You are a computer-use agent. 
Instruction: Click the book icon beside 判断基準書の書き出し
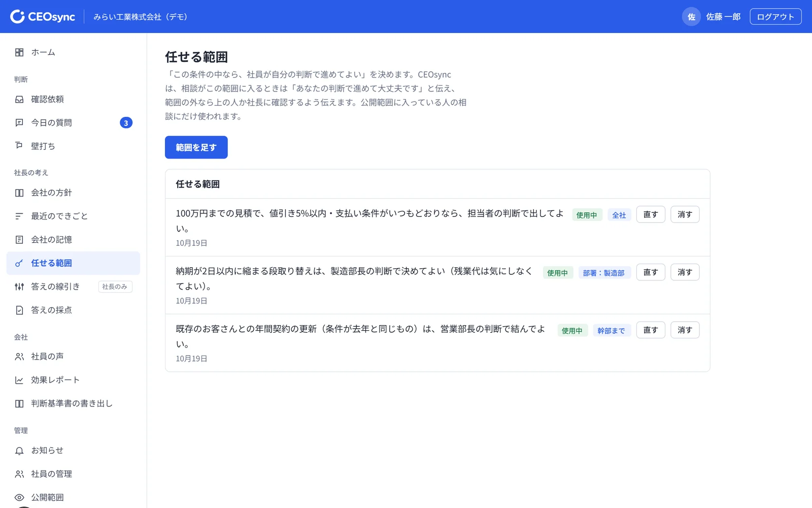pyautogui.click(x=19, y=404)
